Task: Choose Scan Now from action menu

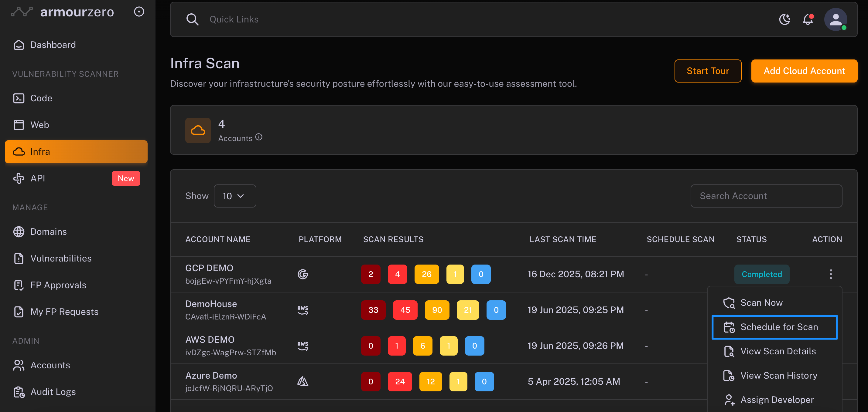Action: 761,302
